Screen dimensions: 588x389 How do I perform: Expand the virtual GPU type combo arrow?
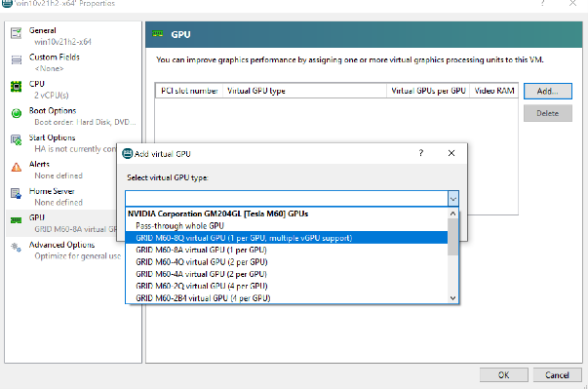453,199
